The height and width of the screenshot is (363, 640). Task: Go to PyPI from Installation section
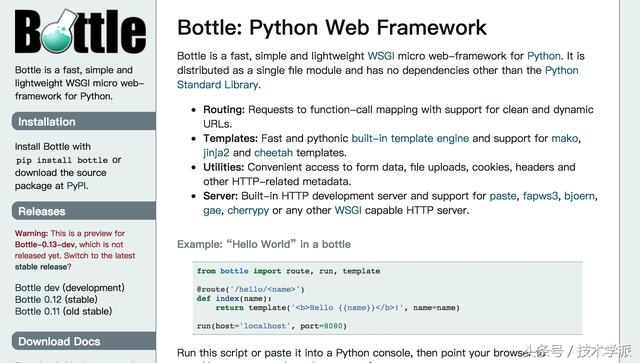[x=77, y=186]
